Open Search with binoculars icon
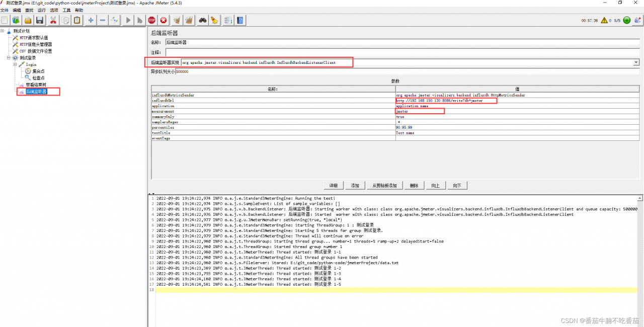Image resolution: width=644 pixels, height=327 pixels. (203, 20)
